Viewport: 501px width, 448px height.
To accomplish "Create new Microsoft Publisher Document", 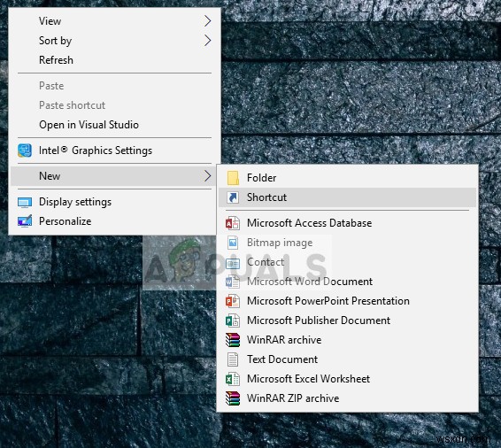I will coord(348,321).
